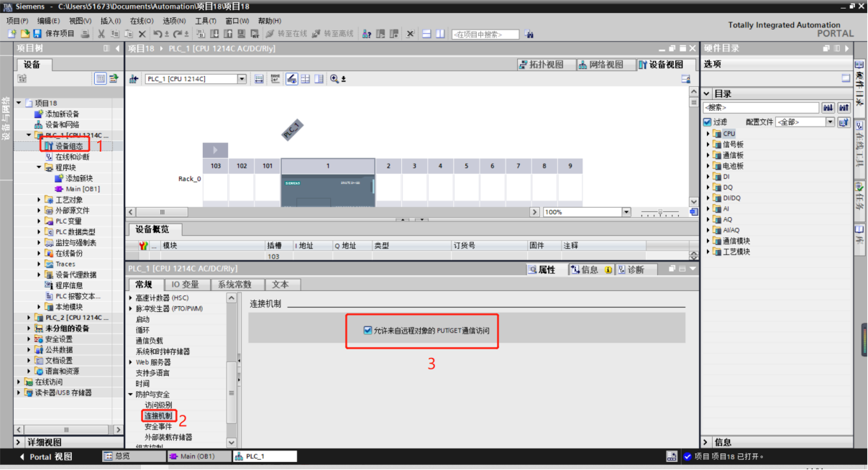Open the PLC_1 device selector dropdown

[x=242, y=79]
